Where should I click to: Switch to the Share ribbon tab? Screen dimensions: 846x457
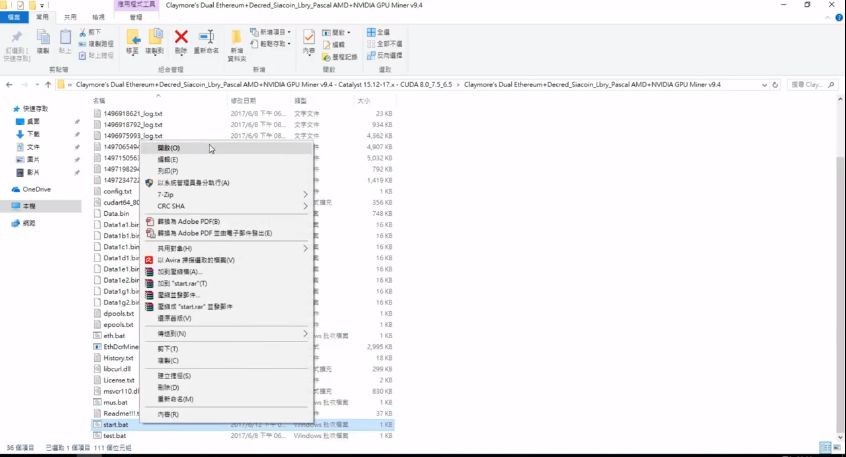[x=70, y=17]
